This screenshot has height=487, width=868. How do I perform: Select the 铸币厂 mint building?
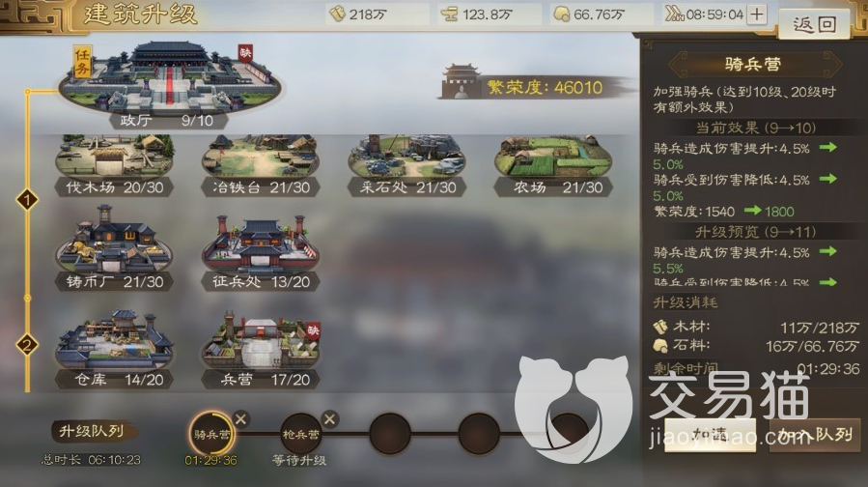(114, 248)
